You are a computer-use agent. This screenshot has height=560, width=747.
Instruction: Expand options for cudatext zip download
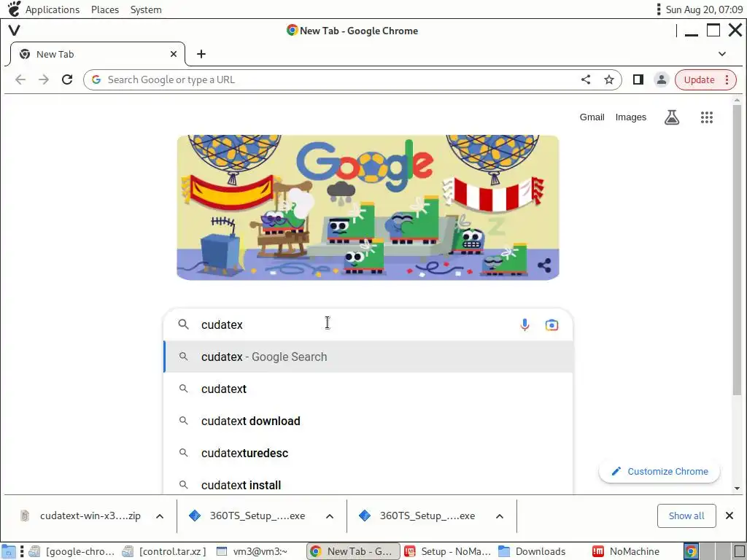pyautogui.click(x=160, y=516)
